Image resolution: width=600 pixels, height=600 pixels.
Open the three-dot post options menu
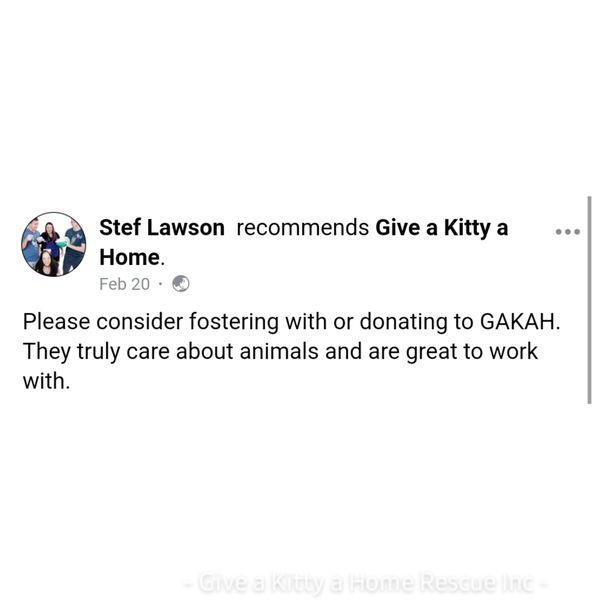(x=568, y=232)
